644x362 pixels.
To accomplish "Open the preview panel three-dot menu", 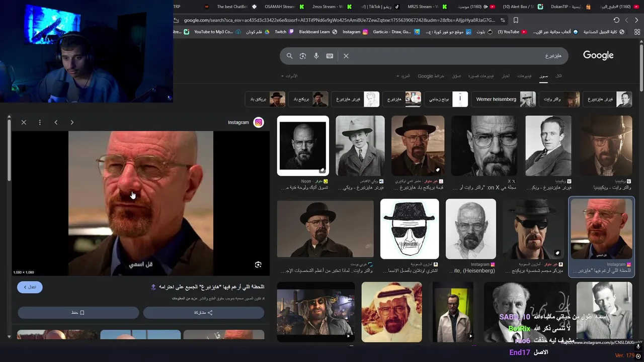I will [40, 122].
